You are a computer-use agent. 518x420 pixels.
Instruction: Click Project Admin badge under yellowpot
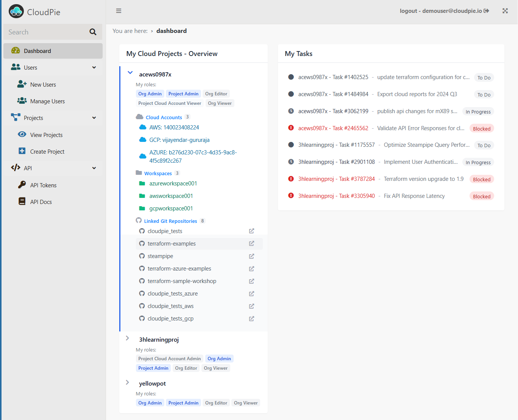(184, 403)
